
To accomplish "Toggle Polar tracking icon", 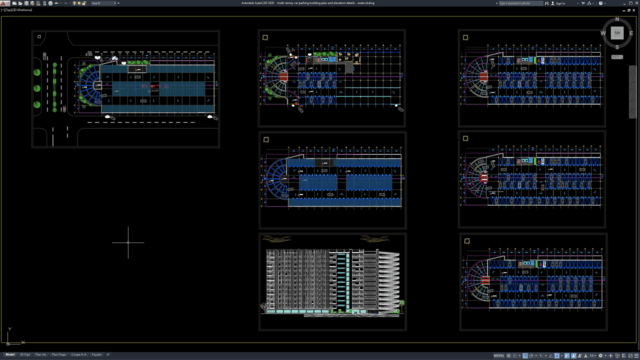I will [x=531, y=356].
